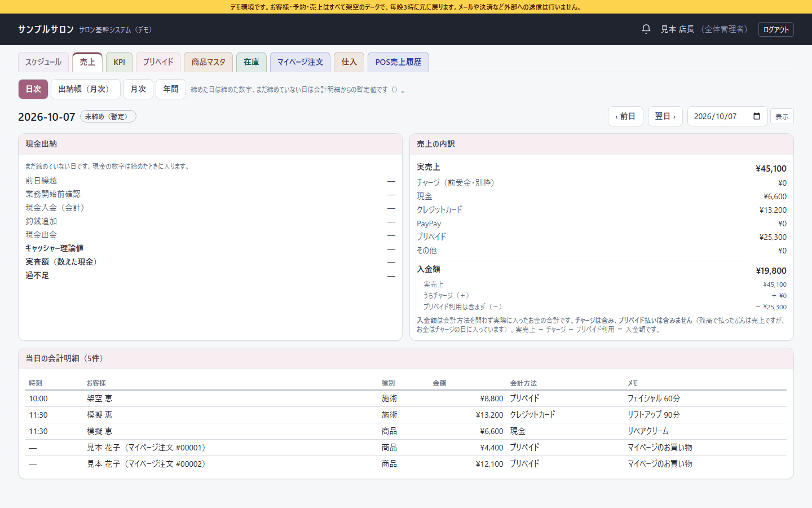Click the お客様 column header
812x508 pixels.
[96, 383]
